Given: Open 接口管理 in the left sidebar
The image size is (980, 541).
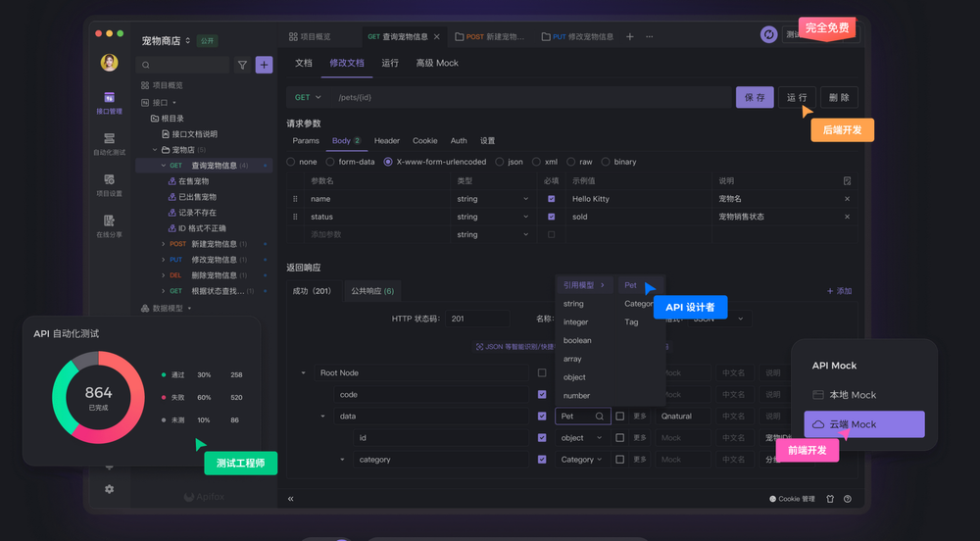Looking at the screenshot, I should click(109, 102).
